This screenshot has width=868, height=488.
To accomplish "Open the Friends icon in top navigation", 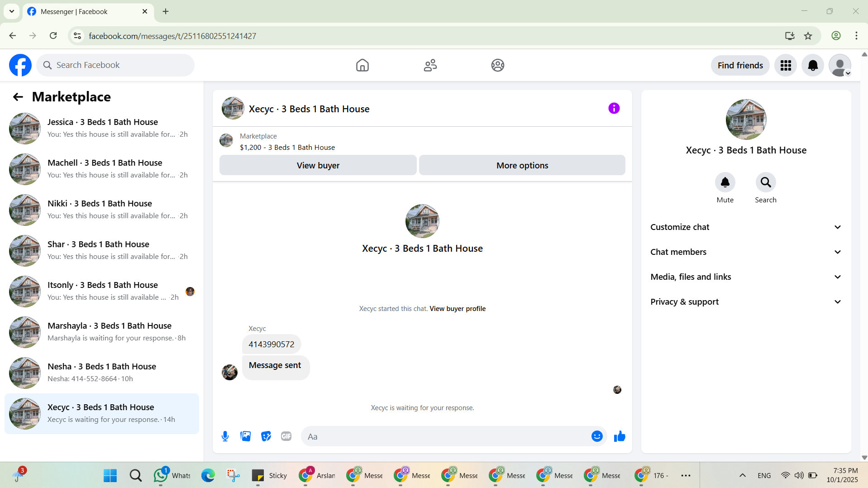I will [430, 65].
